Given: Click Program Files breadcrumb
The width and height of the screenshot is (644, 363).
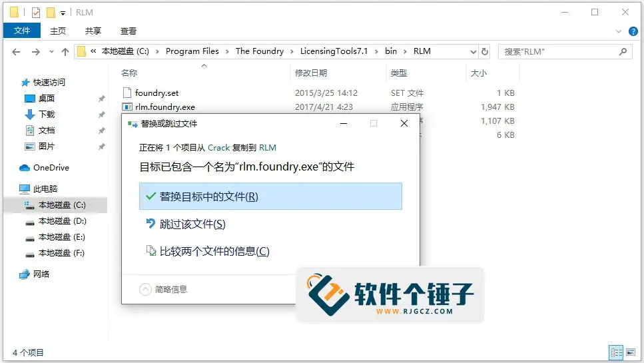Looking at the screenshot, I should click(192, 51).
